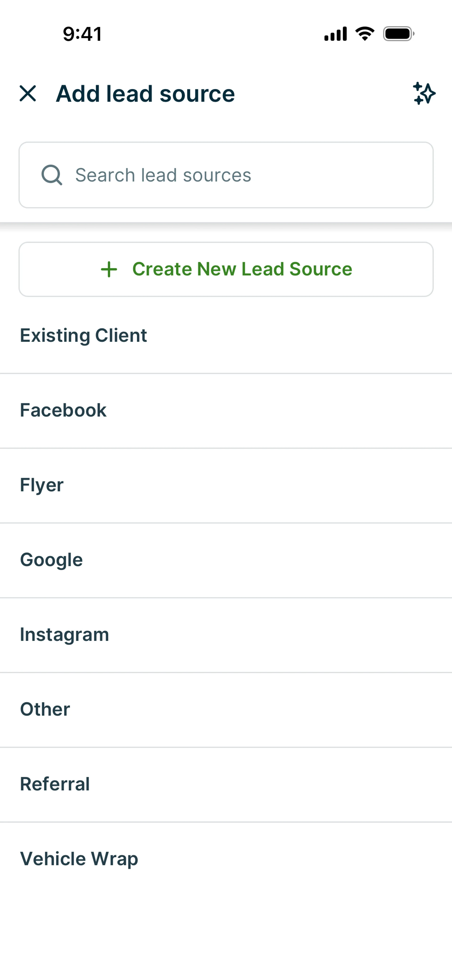Tap the battery status icon
This screenshot has width=452, height=980.
tap(398, 34)
